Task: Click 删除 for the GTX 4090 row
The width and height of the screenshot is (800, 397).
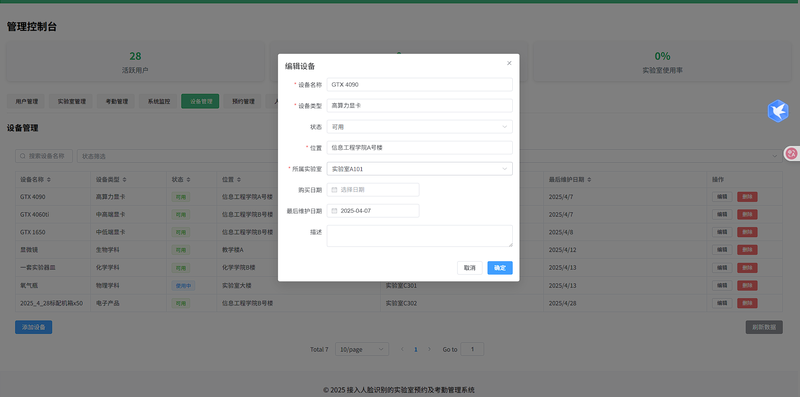Action: (747, 197)
